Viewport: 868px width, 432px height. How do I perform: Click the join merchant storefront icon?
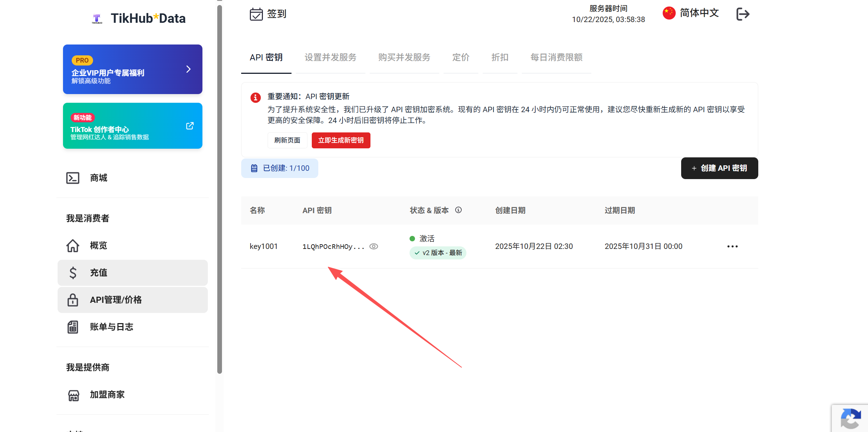(74, 395)
